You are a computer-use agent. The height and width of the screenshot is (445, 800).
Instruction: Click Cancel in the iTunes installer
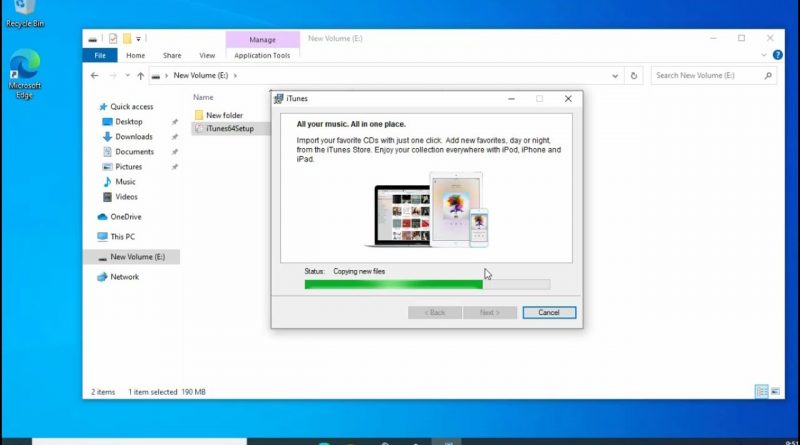click(x=549, y=312)
